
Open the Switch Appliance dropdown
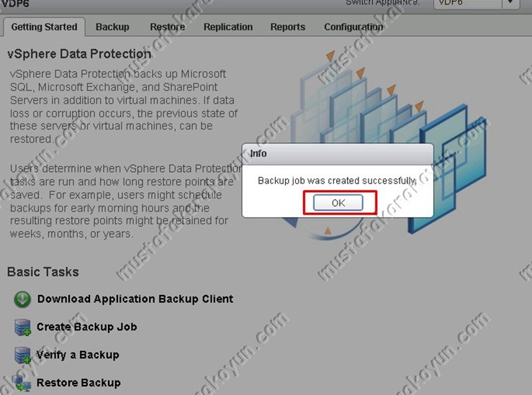click(x=477, y=4)
